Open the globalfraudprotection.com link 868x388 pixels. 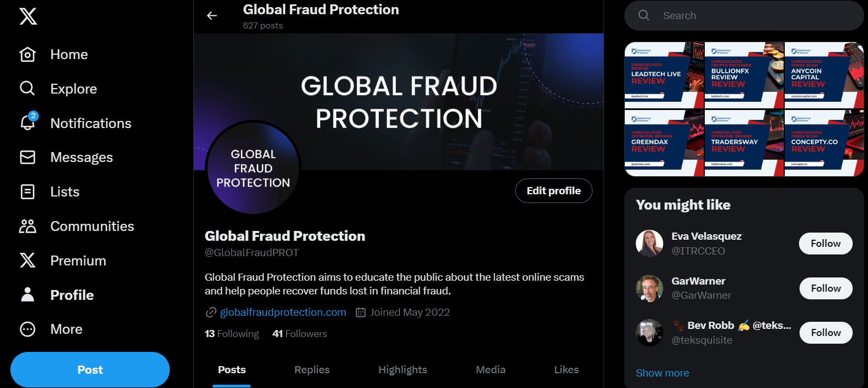283,312
